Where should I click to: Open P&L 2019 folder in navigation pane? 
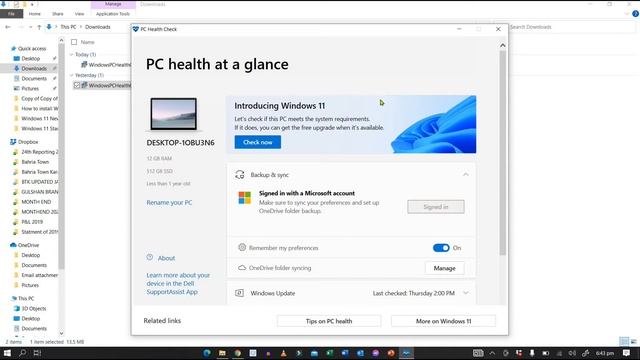[32, 222]
